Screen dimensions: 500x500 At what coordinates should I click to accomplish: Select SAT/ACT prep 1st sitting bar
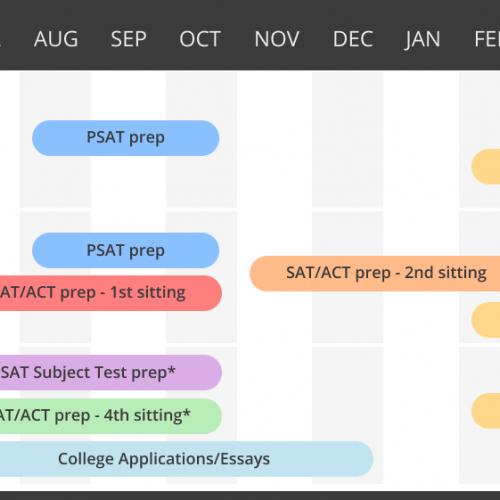[x=111, y=293]
